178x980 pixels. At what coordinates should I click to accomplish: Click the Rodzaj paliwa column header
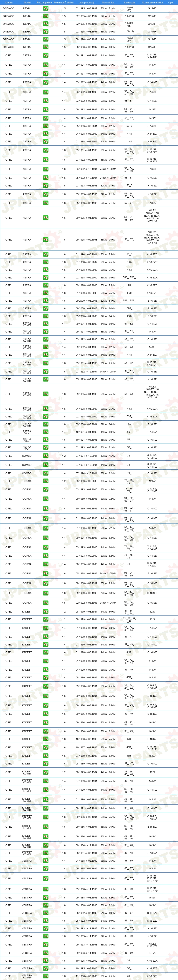coord(44,2)
